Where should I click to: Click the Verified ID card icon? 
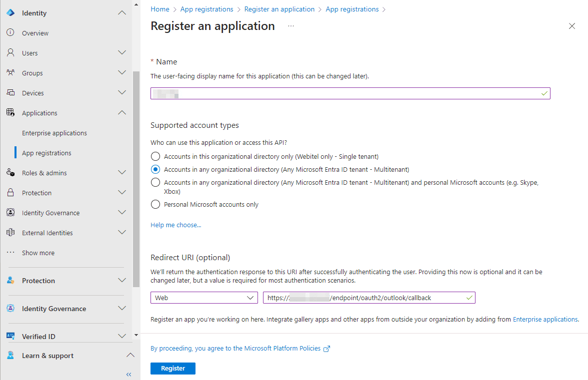tap(10, 336)
